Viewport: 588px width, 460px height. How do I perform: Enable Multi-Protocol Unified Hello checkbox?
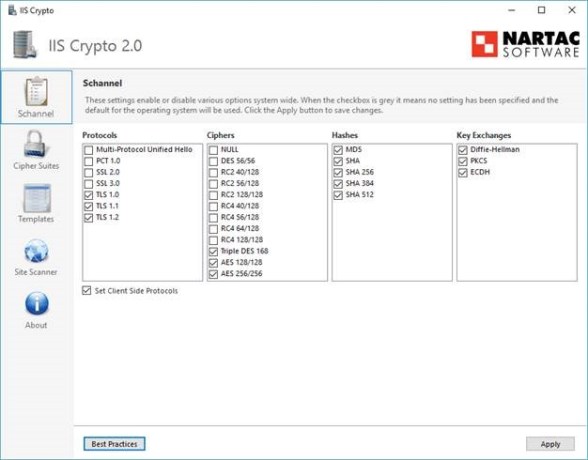pos(88,150)
